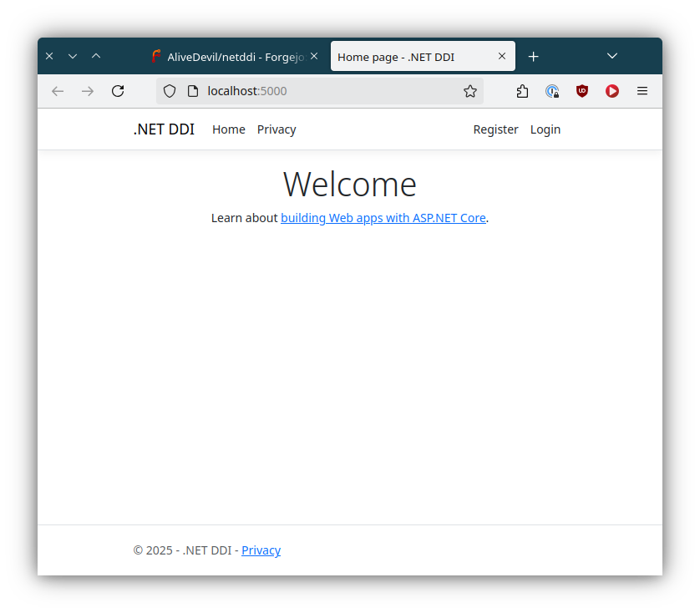700x613 pixels.
Task: Open the uBlock Origin extension
Action: pos(582,91)
